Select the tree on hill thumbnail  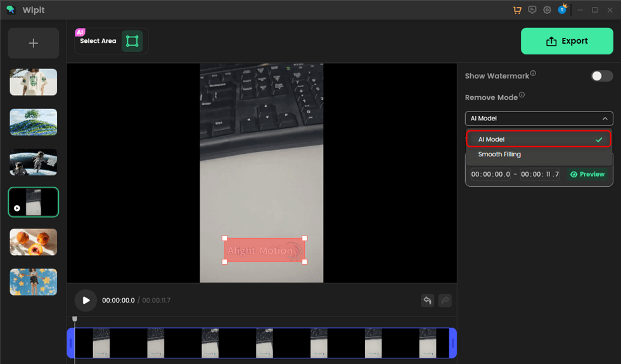pos(33,122)
